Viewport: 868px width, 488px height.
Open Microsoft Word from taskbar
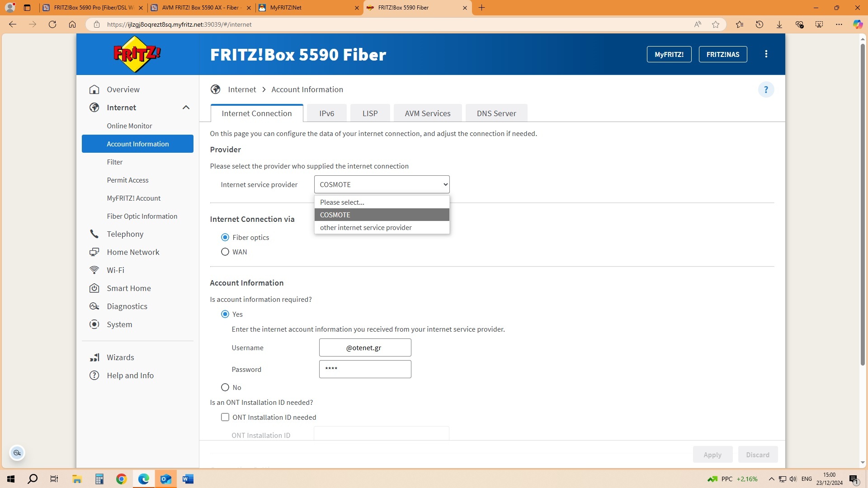[x=188, y=479]
